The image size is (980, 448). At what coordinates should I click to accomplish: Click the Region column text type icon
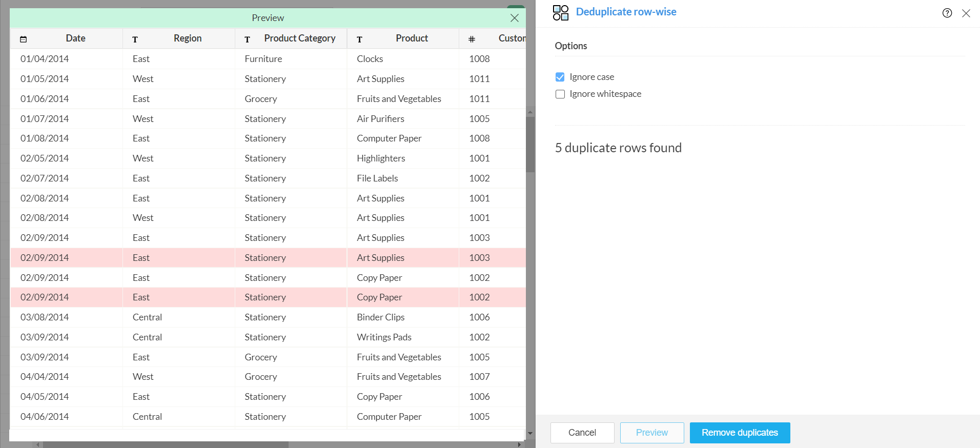[135, 39]
